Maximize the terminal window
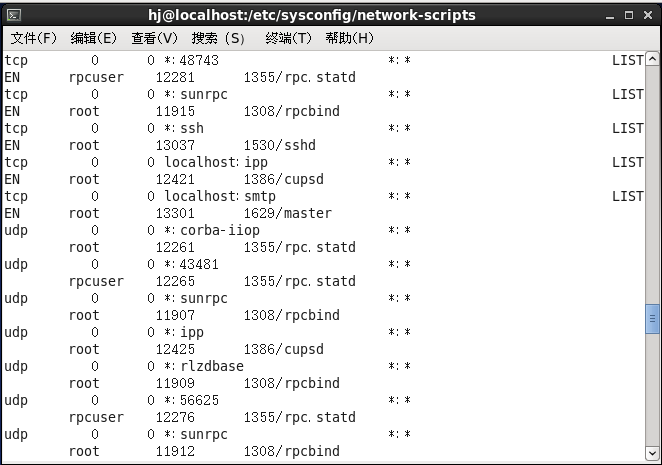Viewport: 662px width, 465px height. coord(629,16)
